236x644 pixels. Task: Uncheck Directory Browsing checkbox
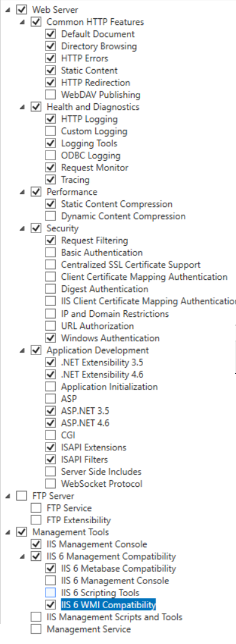50,46
